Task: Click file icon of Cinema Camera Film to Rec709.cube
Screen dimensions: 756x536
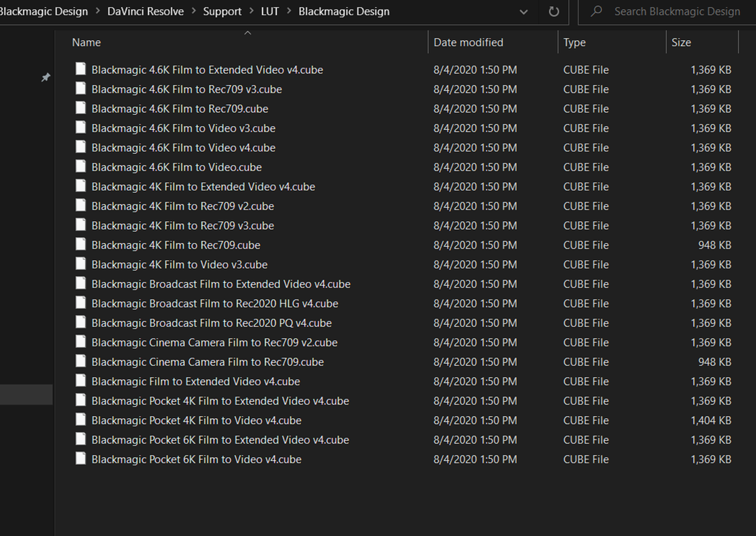Action: (x=80, y=361)
